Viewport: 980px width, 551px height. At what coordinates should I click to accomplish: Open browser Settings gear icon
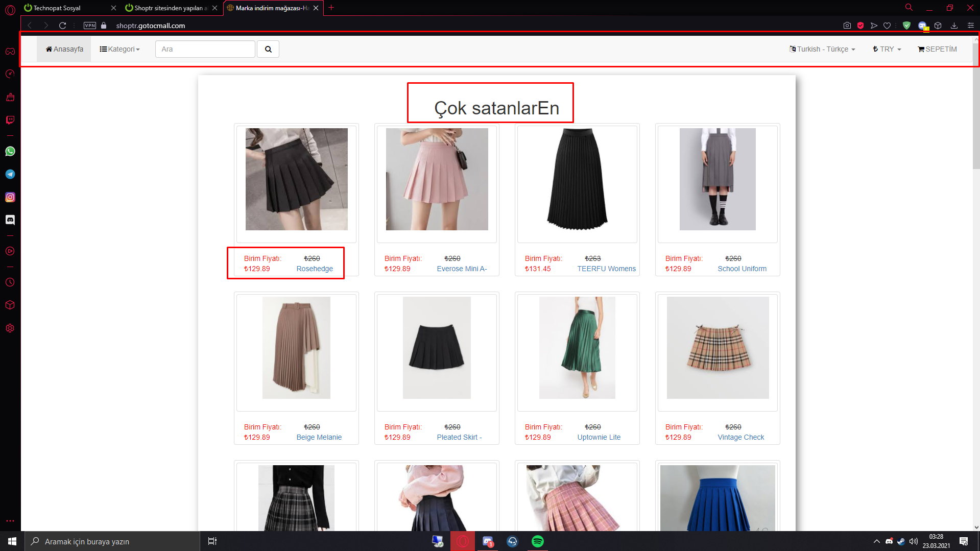click(x=10, y=328)
